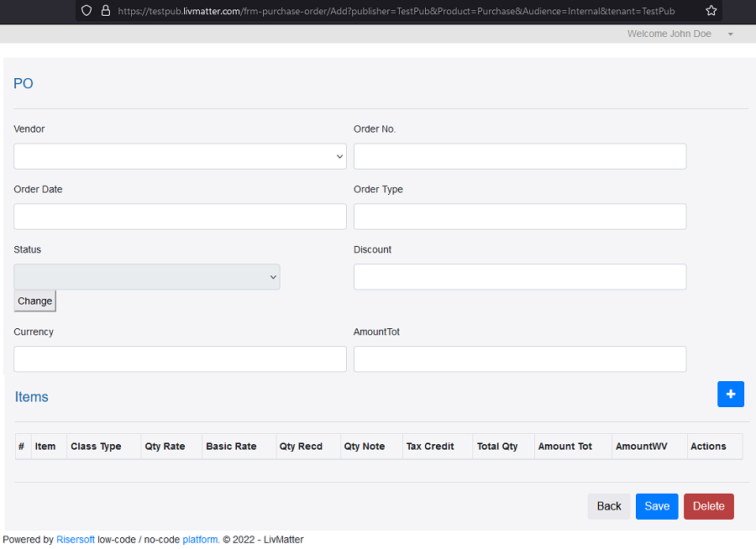Click the Discount input field
The image size is (756, 549).
coord(520,277)
